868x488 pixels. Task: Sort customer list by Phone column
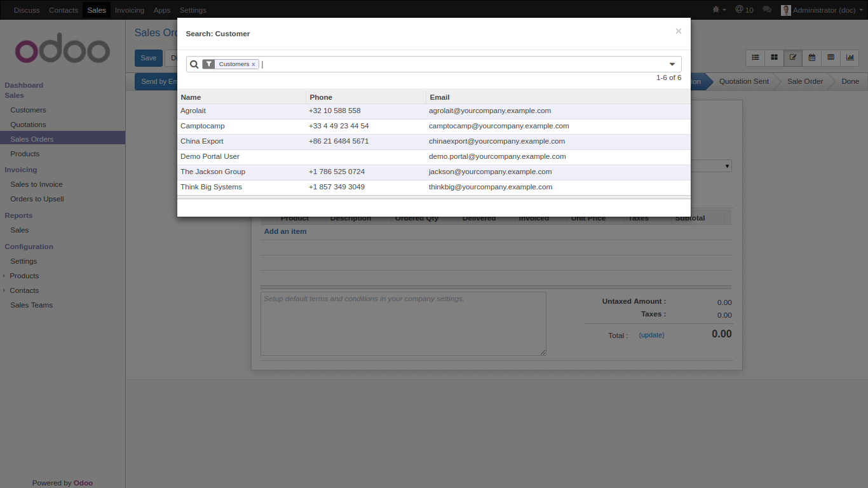click(366, 97)
